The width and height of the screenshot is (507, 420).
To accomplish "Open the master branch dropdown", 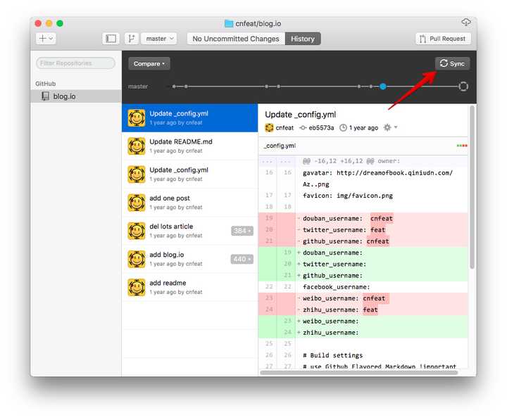I will click(159, 39).
